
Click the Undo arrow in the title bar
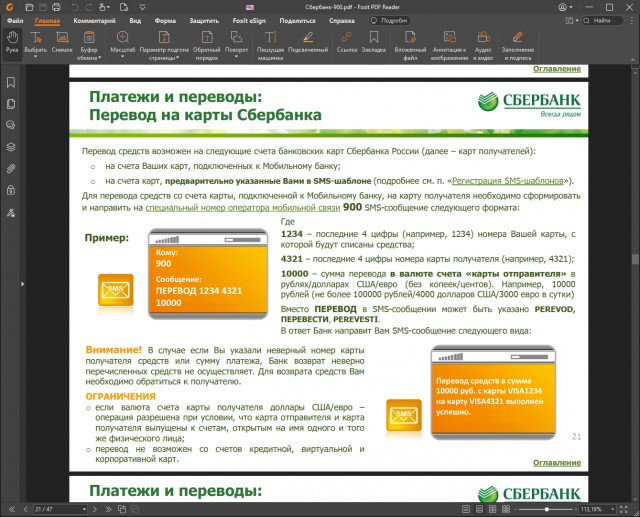pyautogui.click(x=75, y=7)
